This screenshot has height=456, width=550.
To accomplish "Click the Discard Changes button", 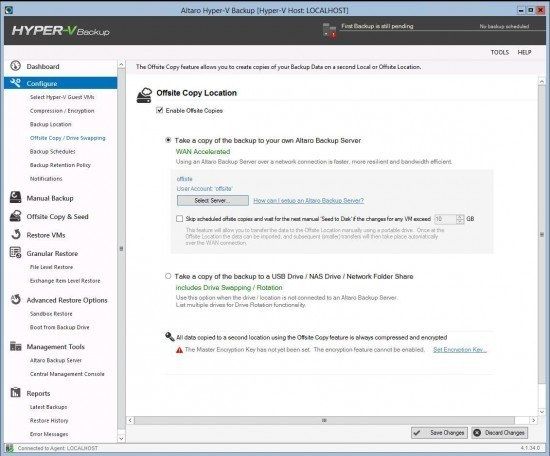I will (499, 433).
